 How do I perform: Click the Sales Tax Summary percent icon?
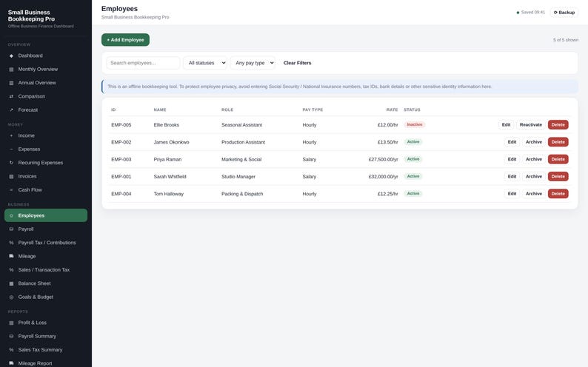[x=11, y=350]
